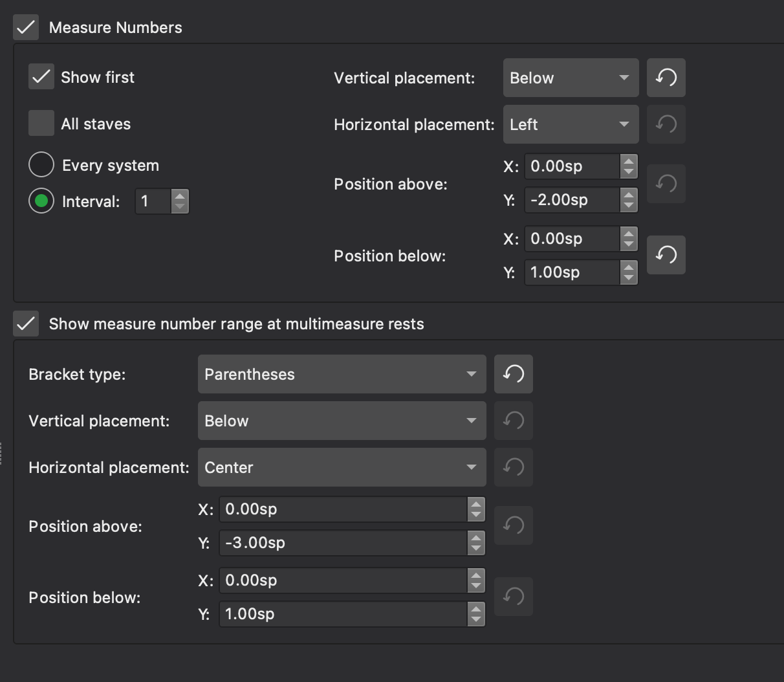The height and width of the screenshot is (682, 784).
Task: Reset multimeasure rest Vertical placement
Action: pos(514,421)
